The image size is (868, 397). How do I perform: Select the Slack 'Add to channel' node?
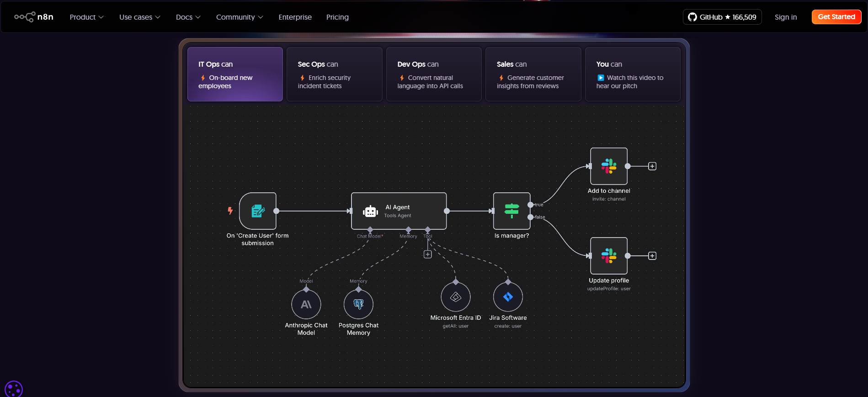(x=608, y=166)
